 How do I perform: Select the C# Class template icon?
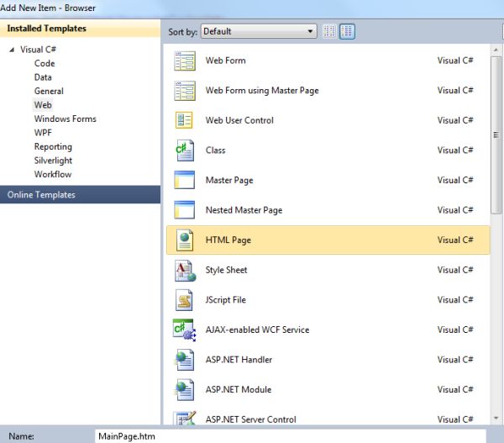pos(185,150)
